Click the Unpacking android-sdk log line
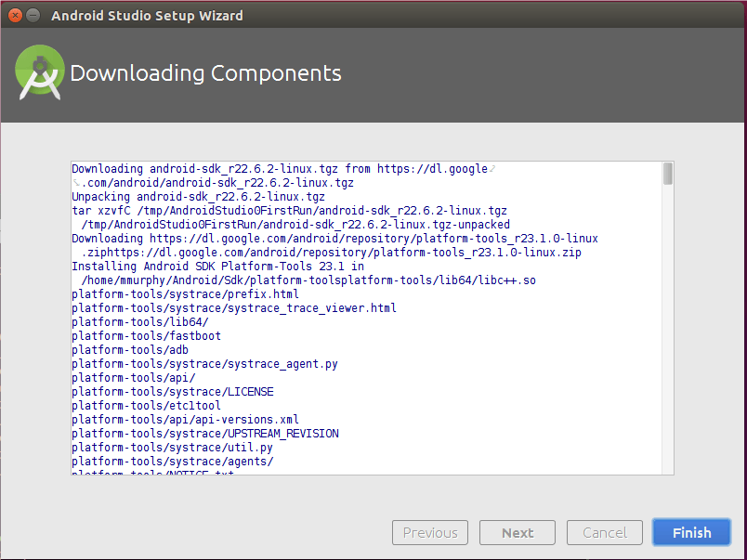The image size is (747, 560). (x=198, y=197)
